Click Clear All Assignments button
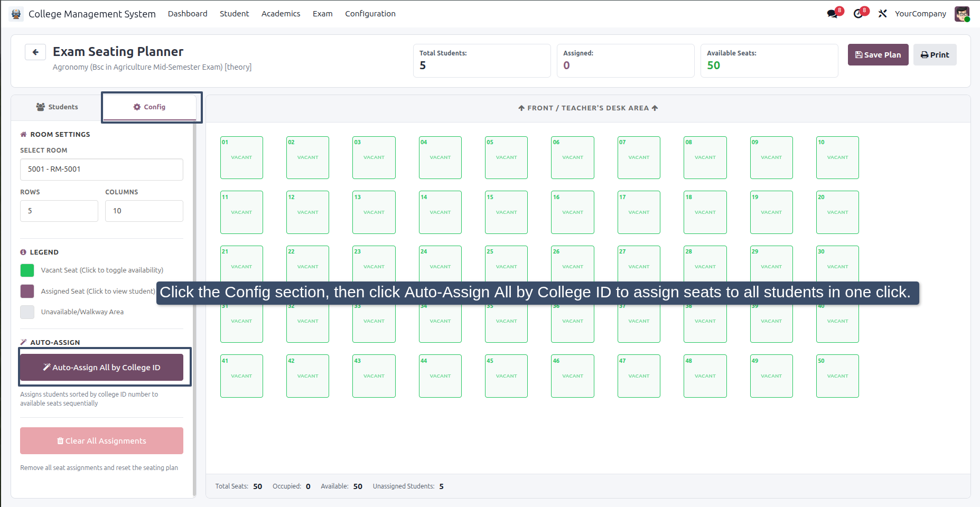 [x=101, y=441]
